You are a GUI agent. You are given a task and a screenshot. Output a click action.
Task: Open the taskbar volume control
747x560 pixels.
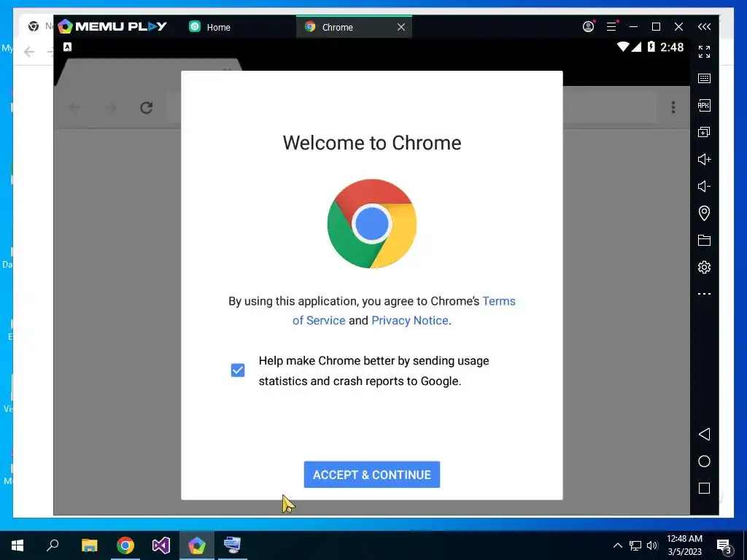[x=651, y=545]
